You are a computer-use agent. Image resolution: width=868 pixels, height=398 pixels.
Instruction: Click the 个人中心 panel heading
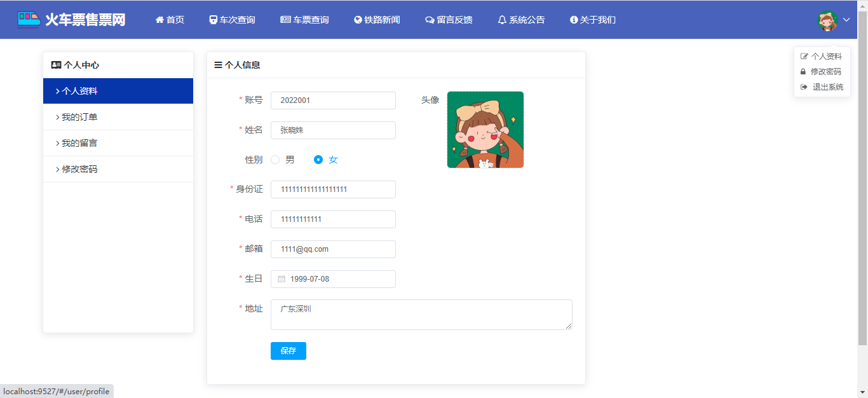pos(81,65)
